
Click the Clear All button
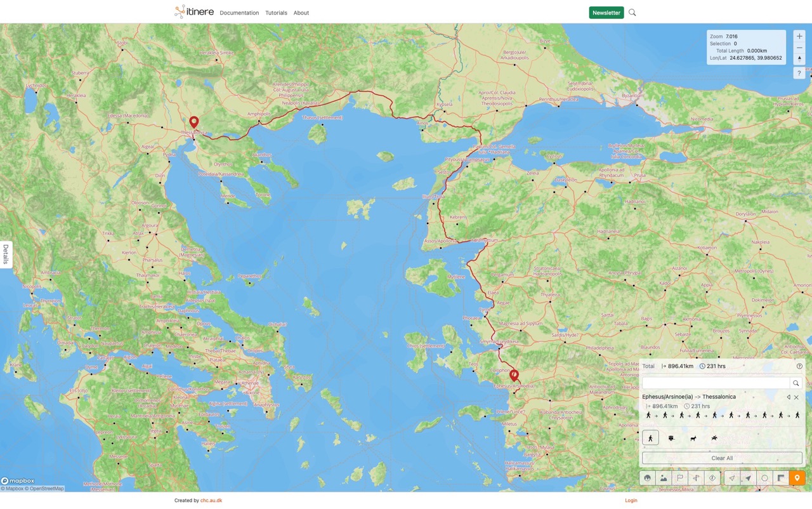pos(722,458)
